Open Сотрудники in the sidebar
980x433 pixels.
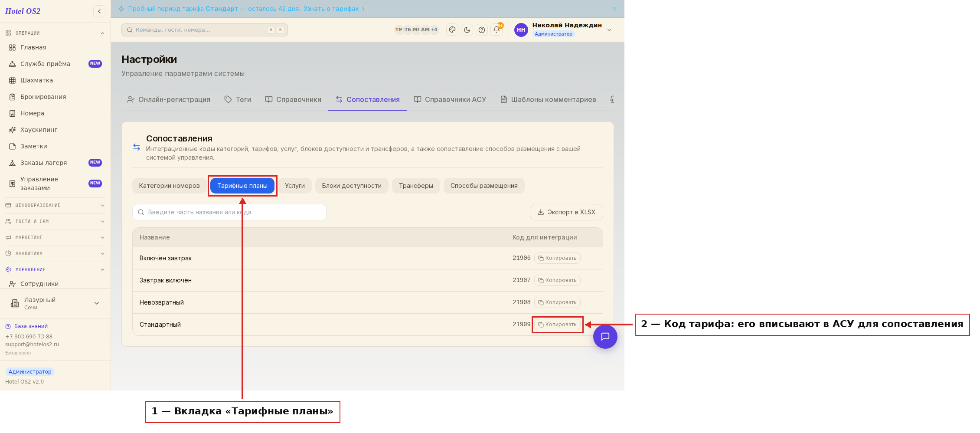coord(55,284)
